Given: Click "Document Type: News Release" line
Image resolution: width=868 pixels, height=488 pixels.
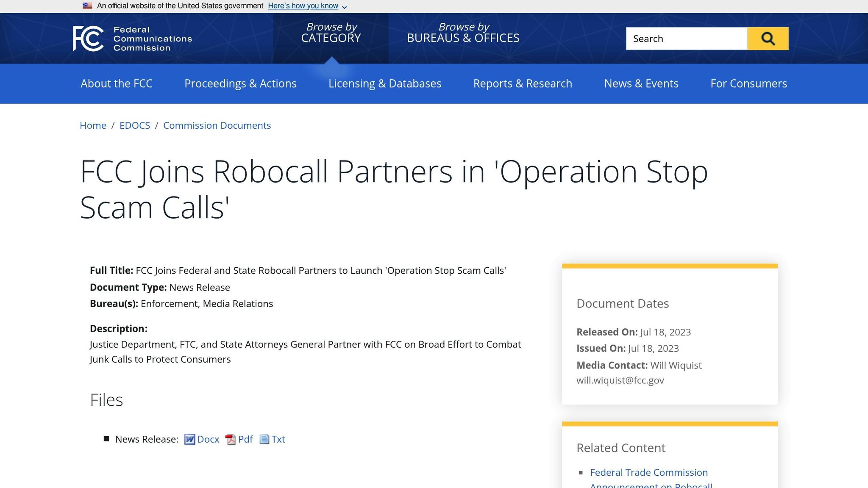Looking at the screenshot, I should 160,287.
